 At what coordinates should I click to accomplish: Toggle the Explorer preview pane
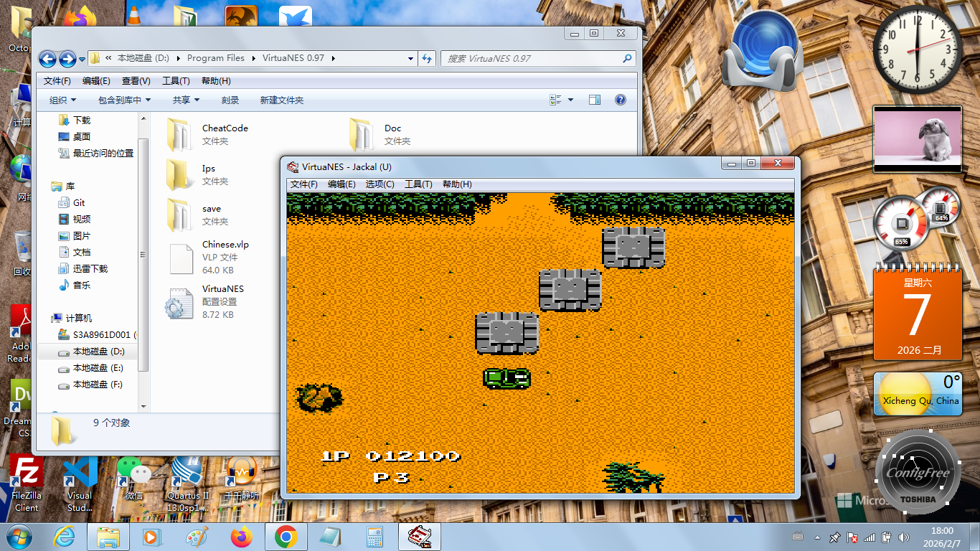595,100
